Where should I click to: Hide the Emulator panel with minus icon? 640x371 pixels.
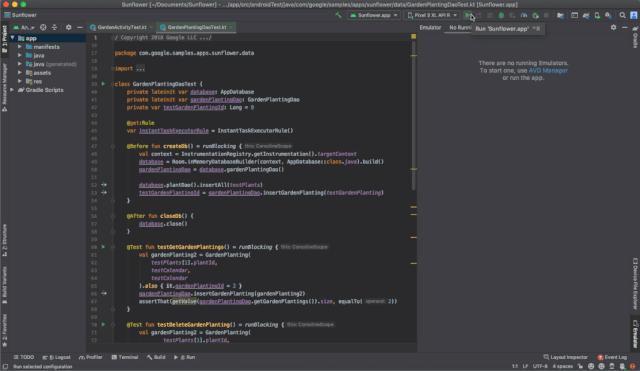(625, 27)
